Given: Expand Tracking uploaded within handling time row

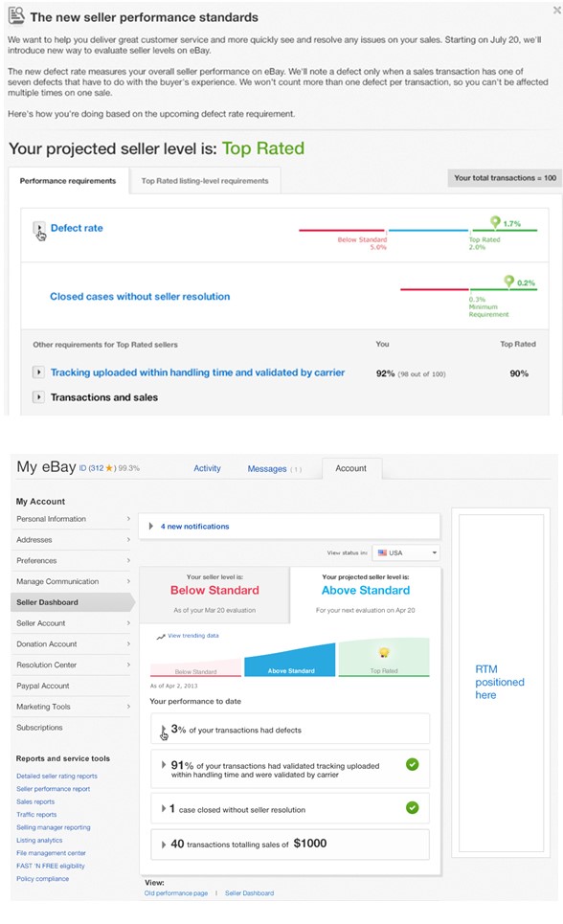Looking at the screenshot, I should point(39,372).
